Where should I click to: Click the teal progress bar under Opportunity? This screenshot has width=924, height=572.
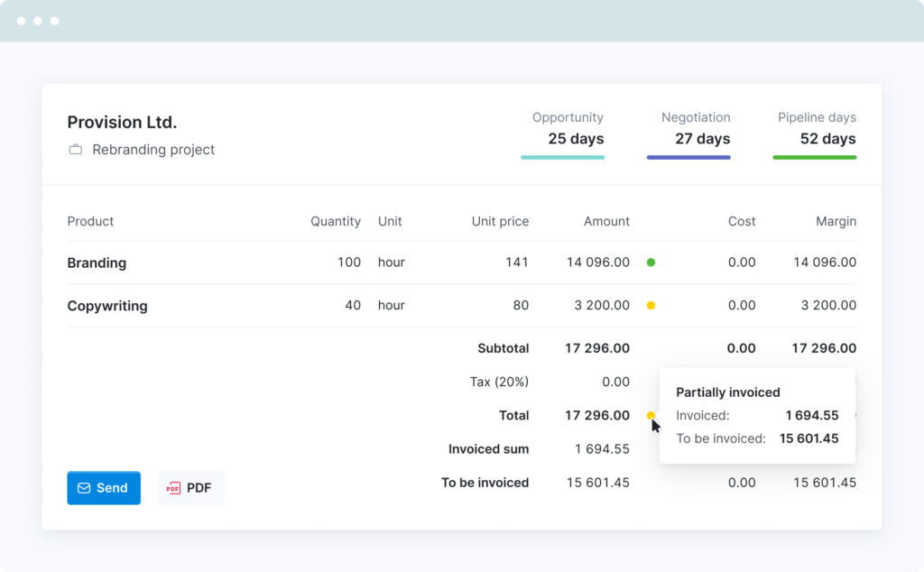coord(562,156)
